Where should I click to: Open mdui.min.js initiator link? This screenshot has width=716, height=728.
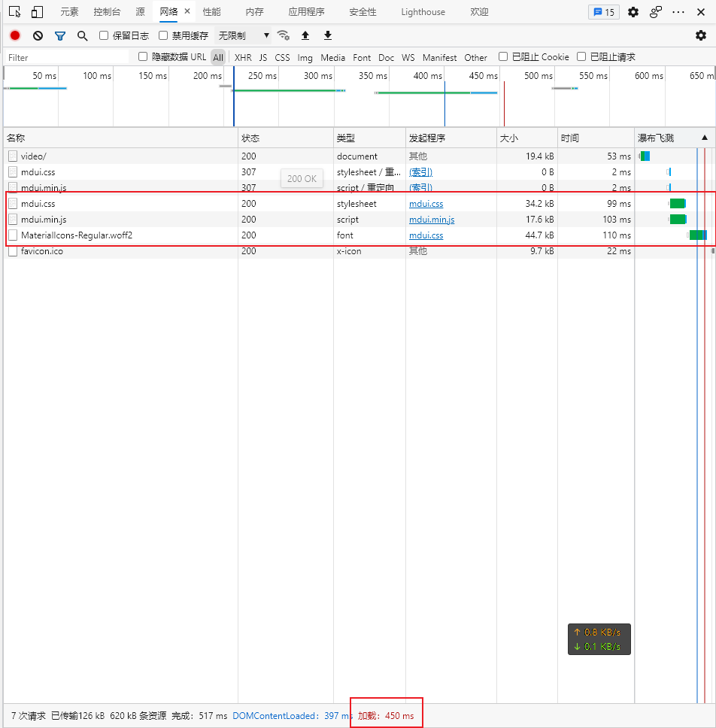tap(432, 220)
